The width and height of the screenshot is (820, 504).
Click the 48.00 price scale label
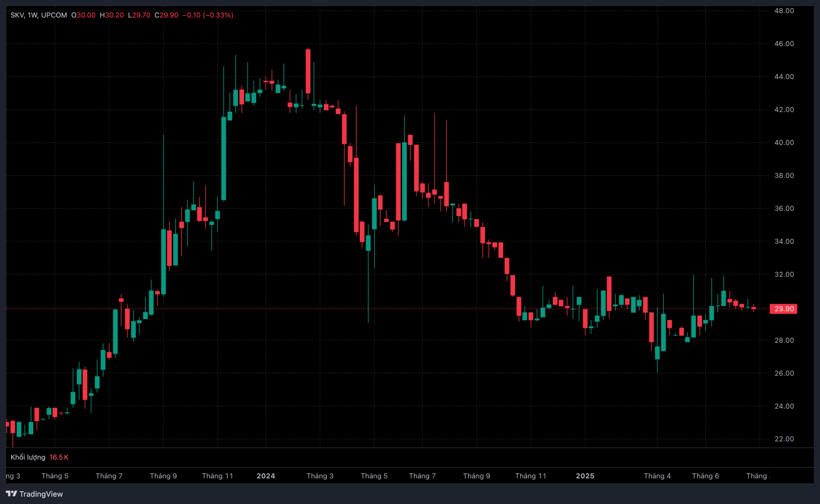pos(784,11)
